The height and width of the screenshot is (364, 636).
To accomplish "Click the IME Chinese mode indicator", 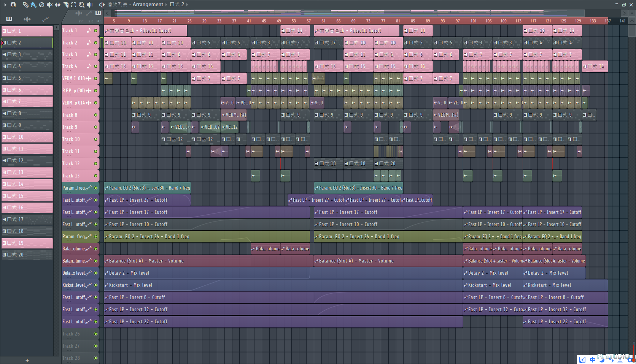I will point(593,359).
